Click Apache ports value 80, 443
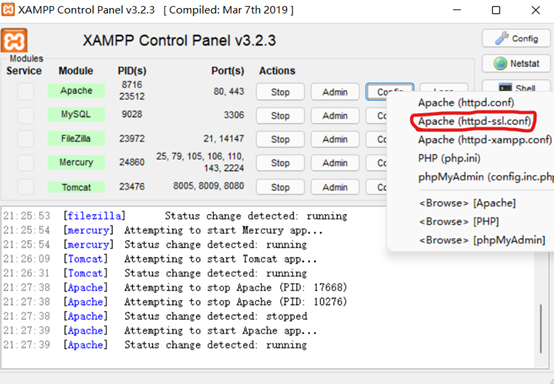 coord(229,91)
